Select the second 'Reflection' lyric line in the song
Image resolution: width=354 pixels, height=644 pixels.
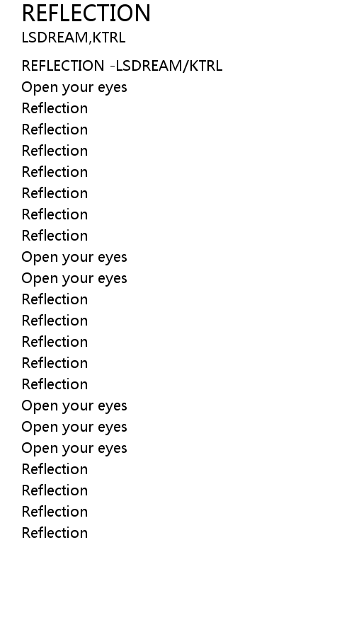(x=55, y=130)
